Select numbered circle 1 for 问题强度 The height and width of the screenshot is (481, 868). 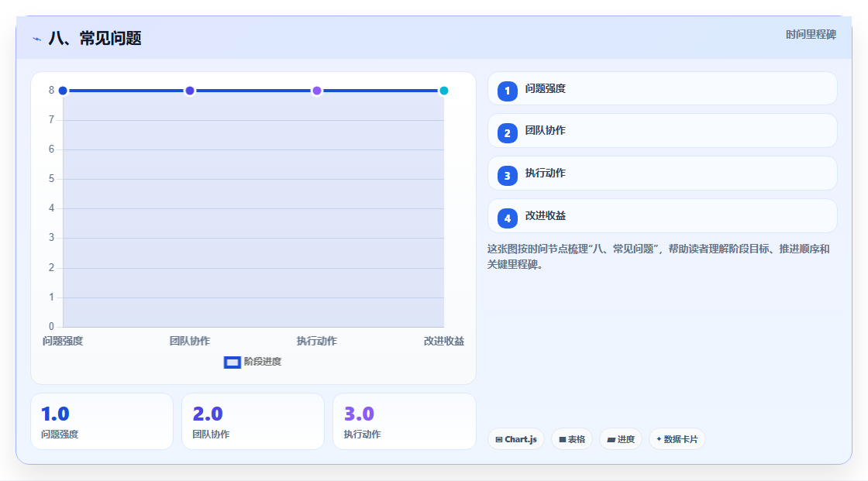(507, 91)
